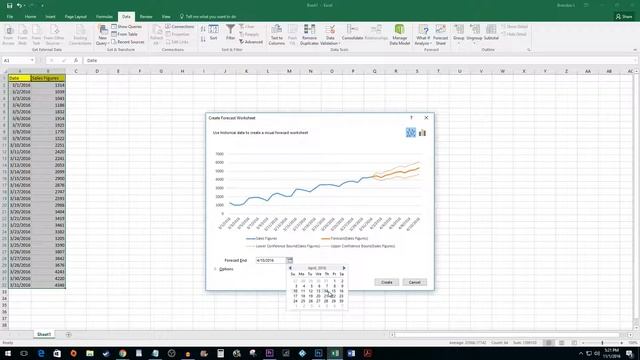Click Existing Connections icon
Image resolution: width=640 pixels, height=360 pixels.
pyautogui.click(x=80, y=35)
